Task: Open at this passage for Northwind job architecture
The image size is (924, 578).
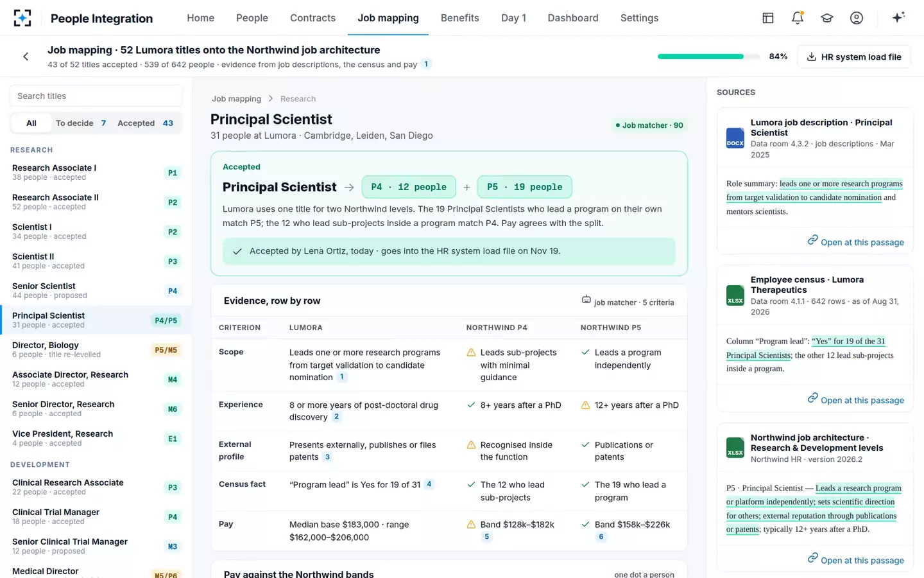Action: click(856, 559)
